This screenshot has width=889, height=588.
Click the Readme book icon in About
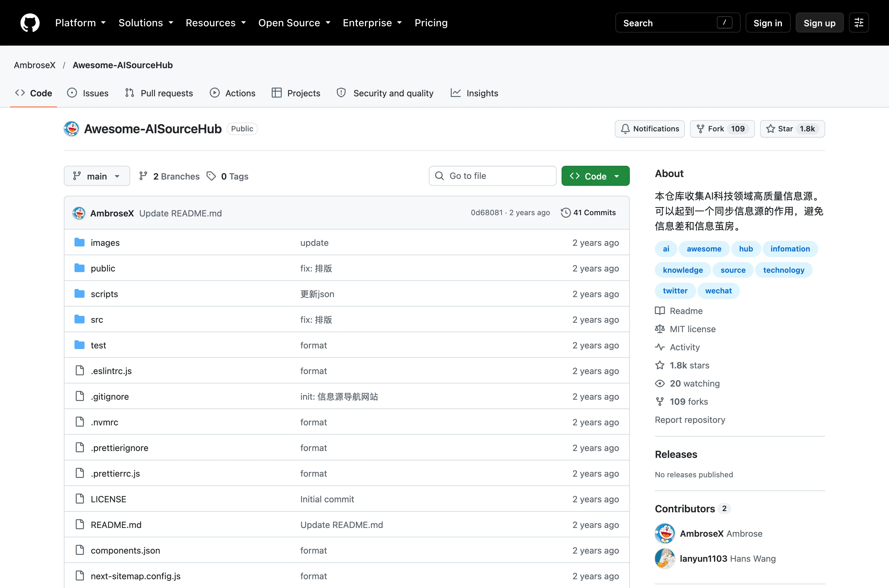point(660,311)
